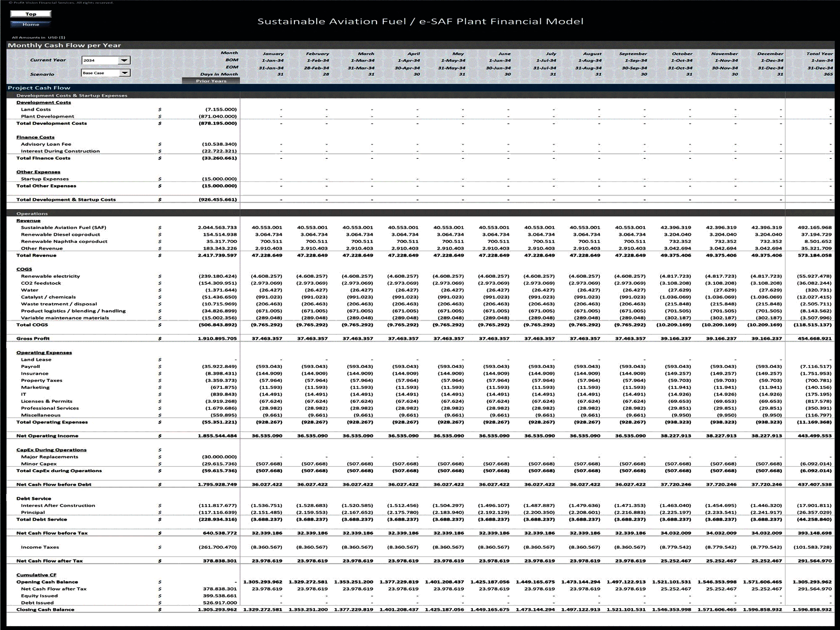Click the Professional Services row label
The width and height of the screenshot is (840, 630).
50,408
